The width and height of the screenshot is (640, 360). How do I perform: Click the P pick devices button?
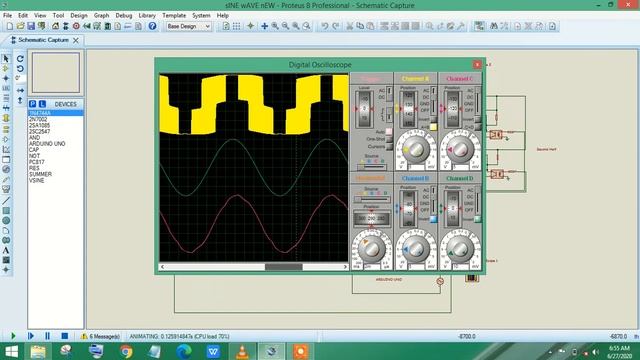tap(33, 104)
